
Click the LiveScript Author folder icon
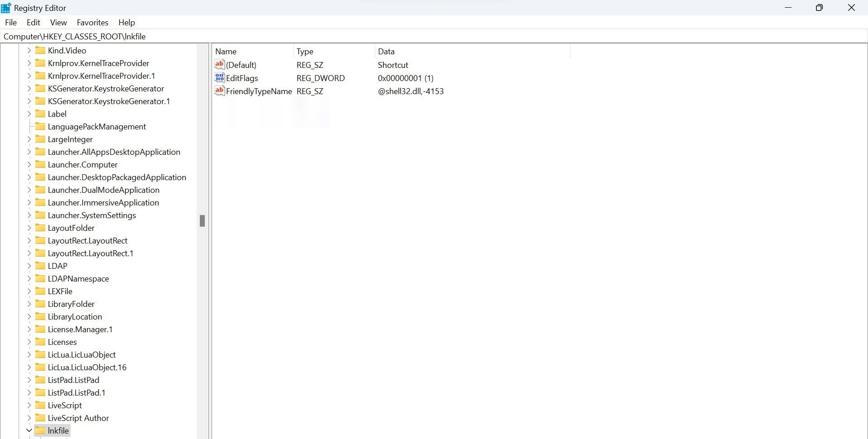[40, 418]
